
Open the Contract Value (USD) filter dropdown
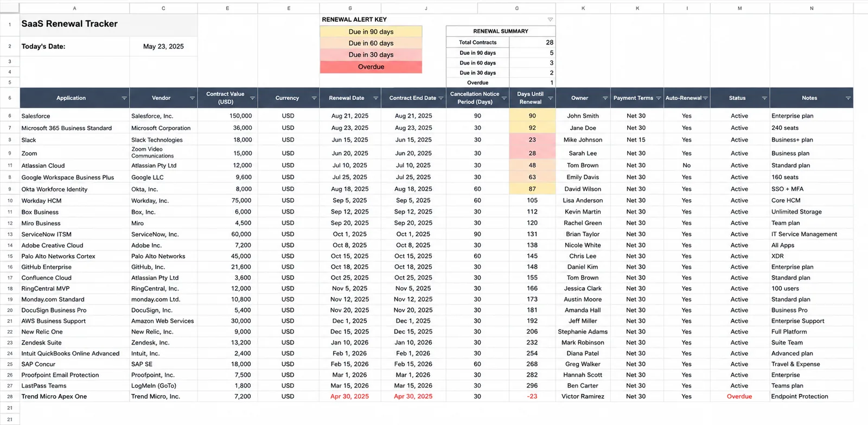click(x=252, y=98)
